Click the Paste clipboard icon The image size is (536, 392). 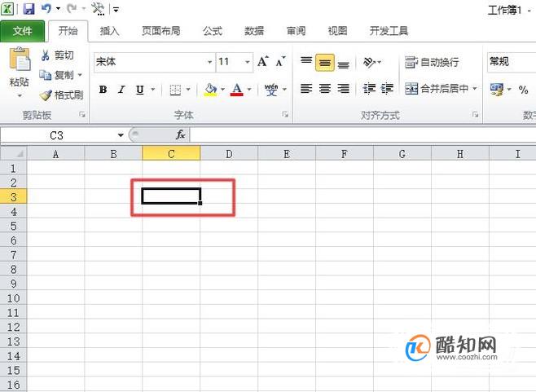(20, 59)
